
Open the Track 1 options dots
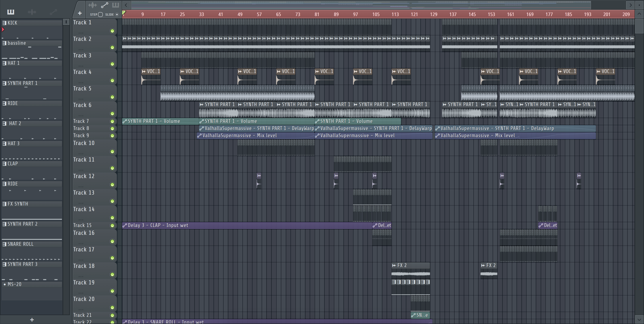coord(80,33)
